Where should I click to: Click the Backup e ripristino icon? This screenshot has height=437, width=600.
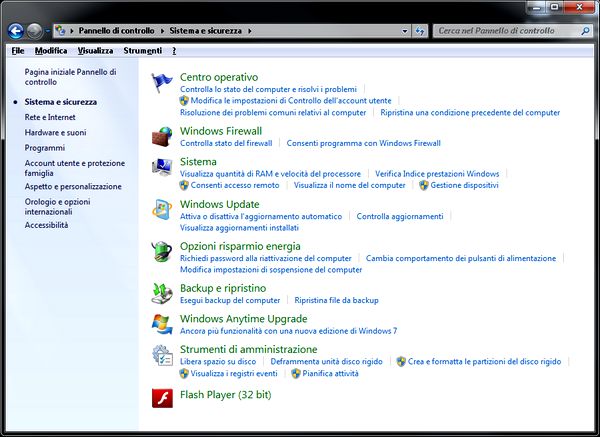(162, 294)
